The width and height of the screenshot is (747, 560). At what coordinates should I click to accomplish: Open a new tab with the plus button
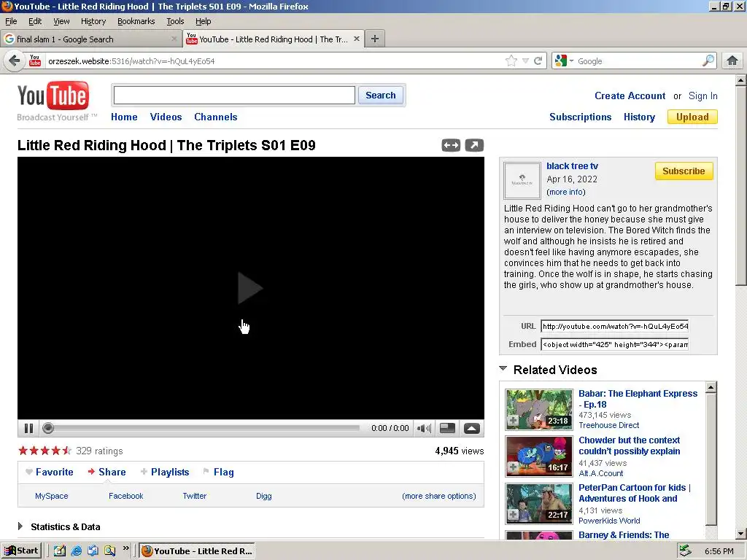(x=375, y=39)
